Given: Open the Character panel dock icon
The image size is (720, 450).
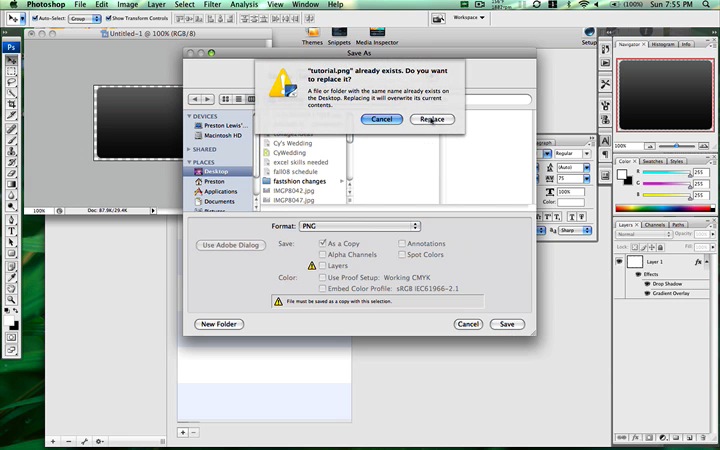Looking at the screenshot, I should (x=605, y=141).
